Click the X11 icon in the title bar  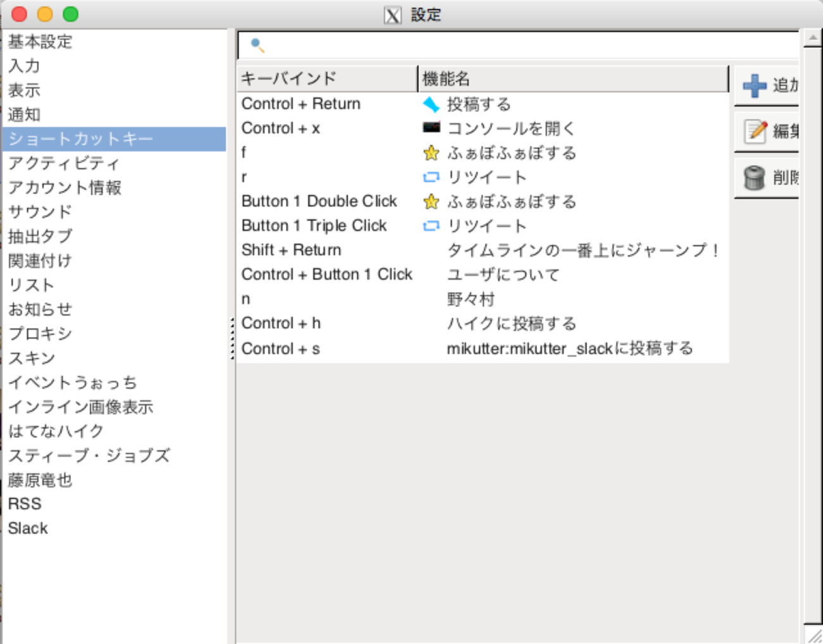pos(393,15)
